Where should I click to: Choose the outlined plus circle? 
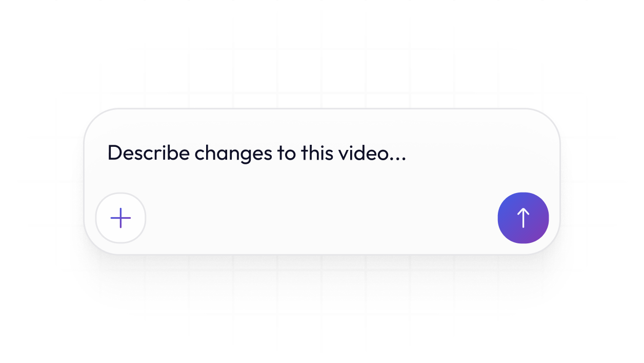[x=120, y=218]
